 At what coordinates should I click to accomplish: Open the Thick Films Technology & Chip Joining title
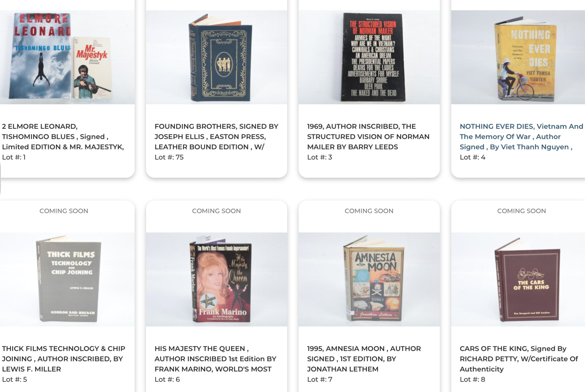63,359
